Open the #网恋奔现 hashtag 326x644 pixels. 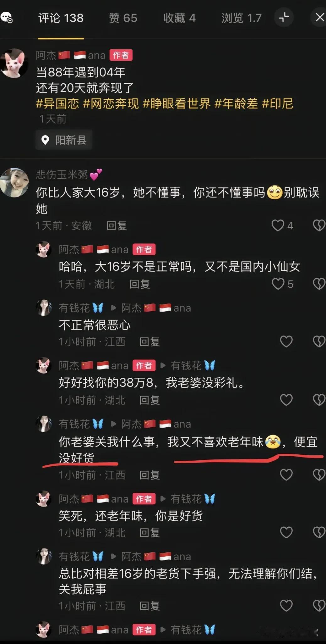point(111,103)
